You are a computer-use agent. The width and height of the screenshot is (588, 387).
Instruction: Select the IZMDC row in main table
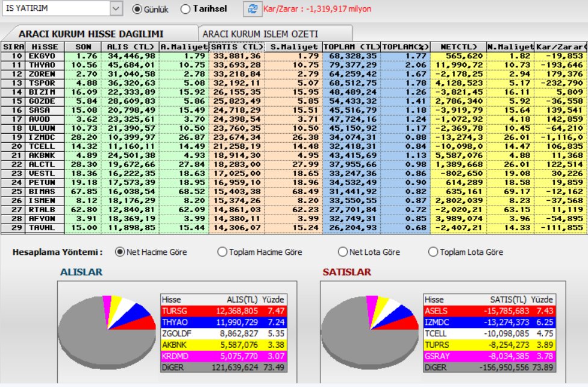click(x=294, y=137)
